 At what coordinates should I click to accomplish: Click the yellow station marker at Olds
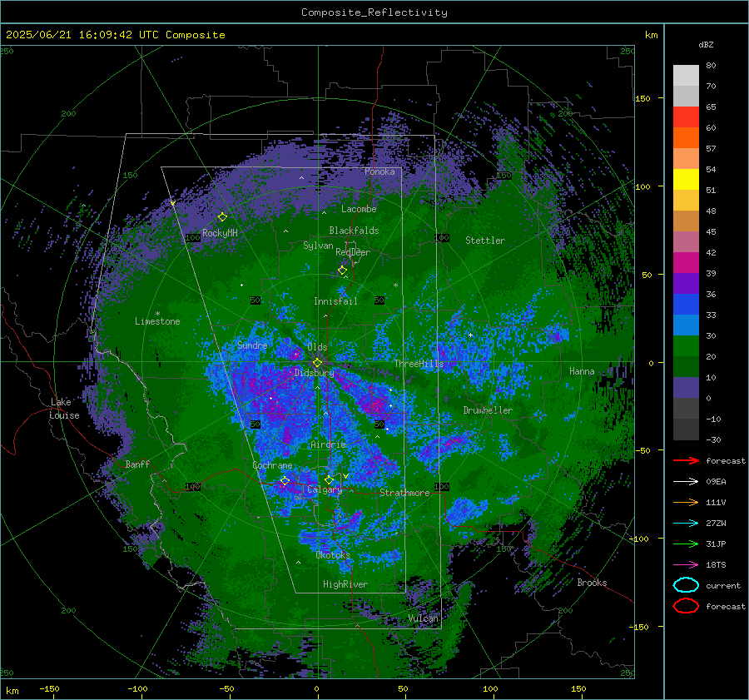(317, 363)
